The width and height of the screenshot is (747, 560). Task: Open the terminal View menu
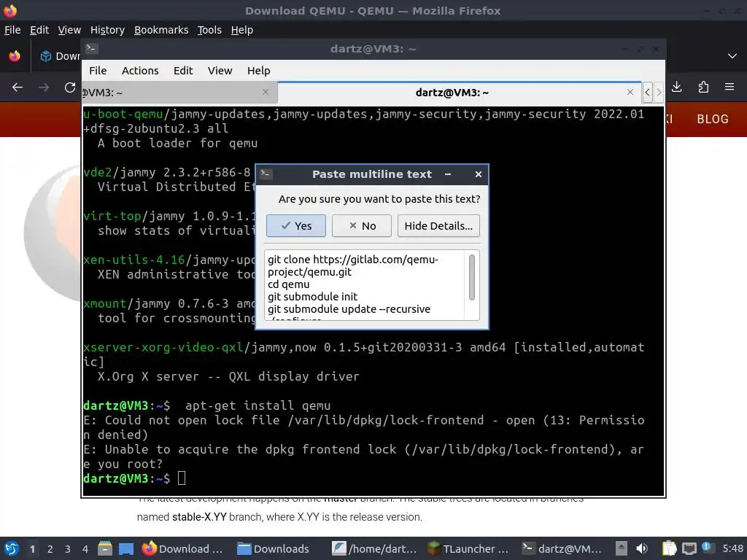[220, 71]
